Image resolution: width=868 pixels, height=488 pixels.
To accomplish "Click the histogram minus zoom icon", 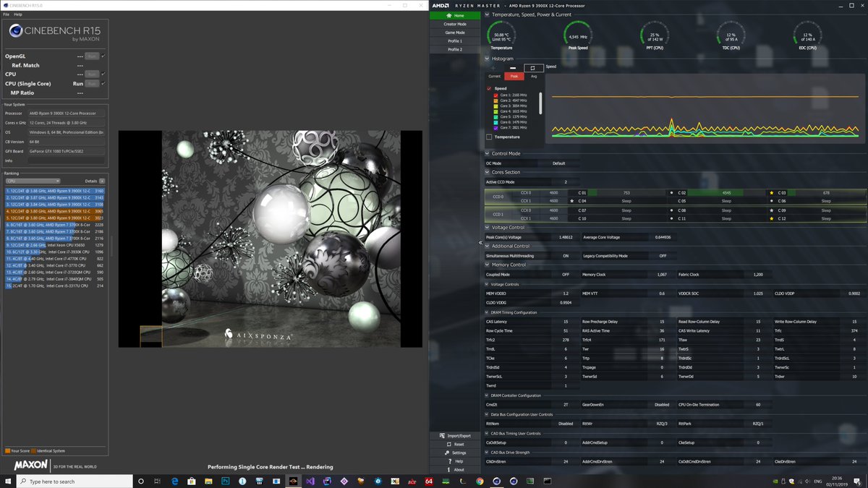I will 513,68.
